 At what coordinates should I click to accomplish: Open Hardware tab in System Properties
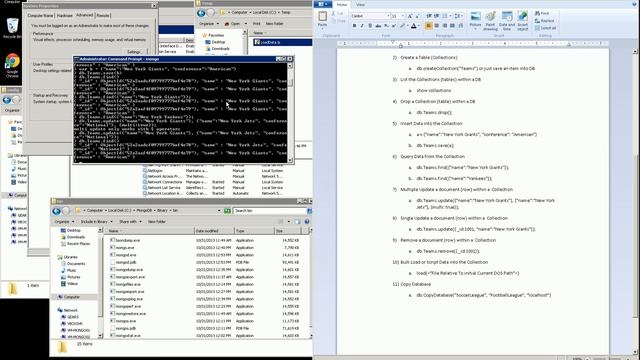click(64, 16)
